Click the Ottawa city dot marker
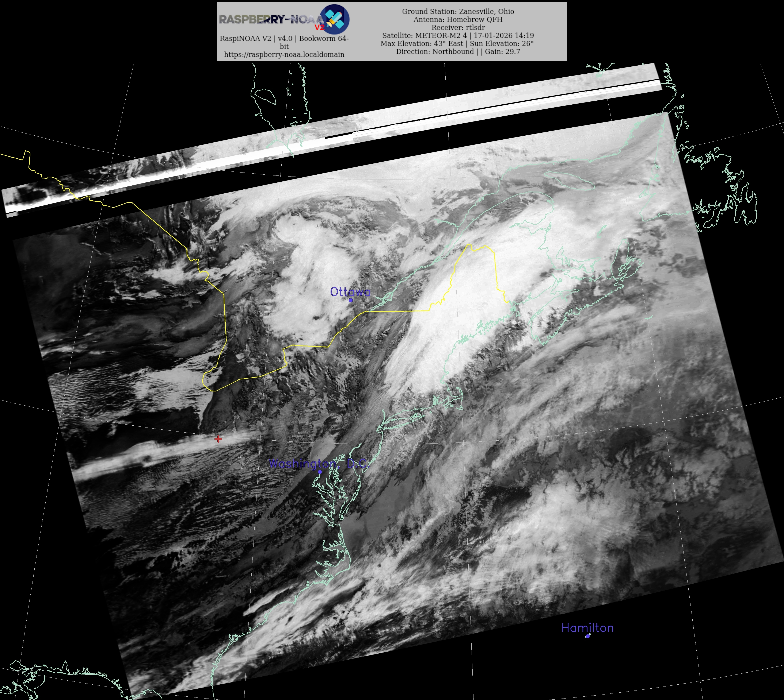 (351, 300)
